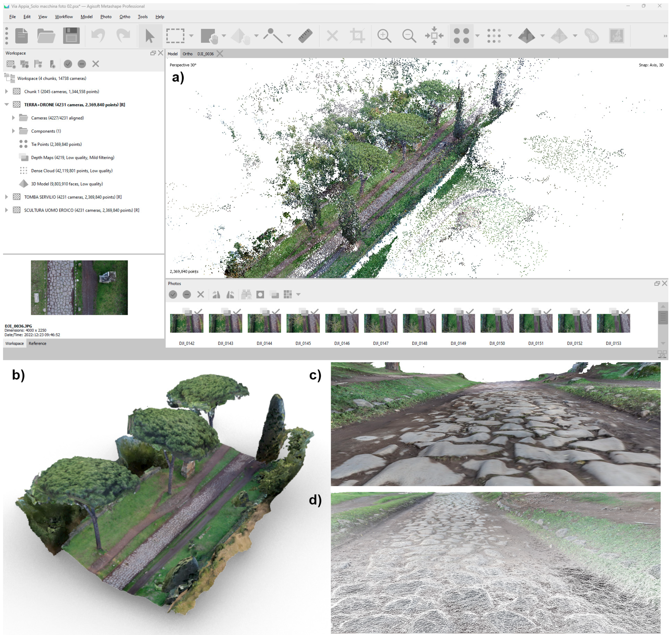This screenshot has height=635, width=672.
Task: Click the Crop Selection tool
Action: pos(358,36)
